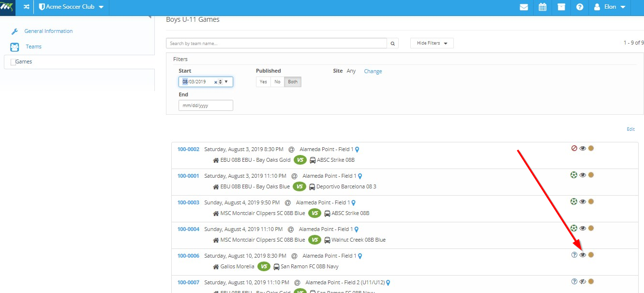Collapse the left sidebar using the corner arrow
The height and width of the screenshot is (293, 644).
(x=150, y=17)
